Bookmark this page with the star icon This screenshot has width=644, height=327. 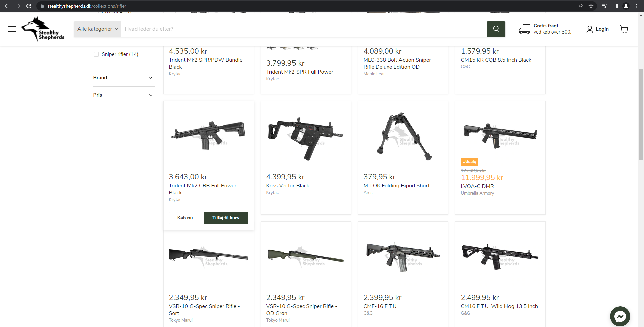591,6
